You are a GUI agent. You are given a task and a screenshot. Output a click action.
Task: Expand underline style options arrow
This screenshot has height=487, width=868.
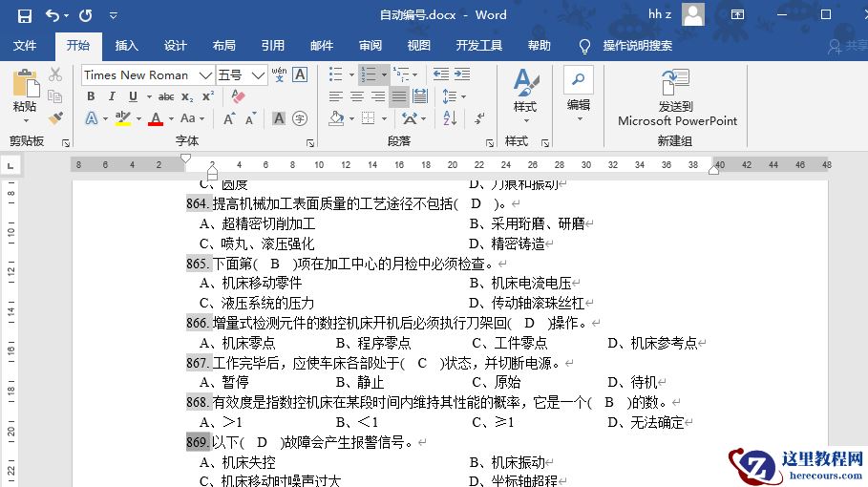[149, 96]
